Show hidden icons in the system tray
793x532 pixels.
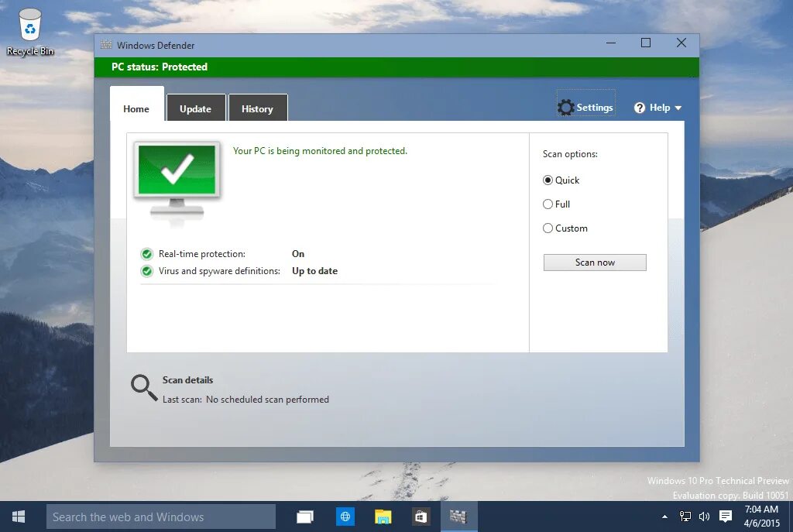click(x=664, y=516)
